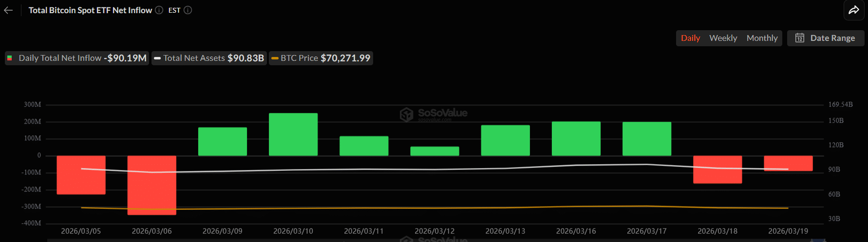Select the Daily tab
868x242 pixels.
tap(690, 38)
